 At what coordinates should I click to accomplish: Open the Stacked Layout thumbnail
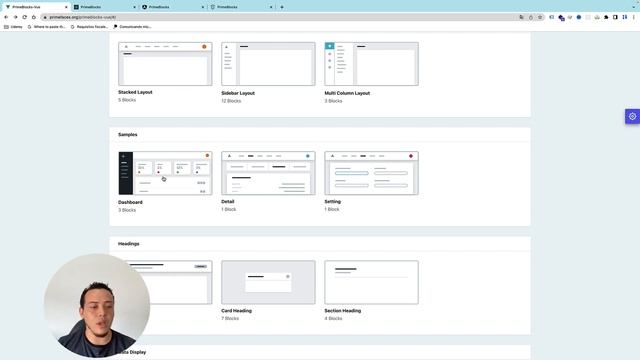165,64
